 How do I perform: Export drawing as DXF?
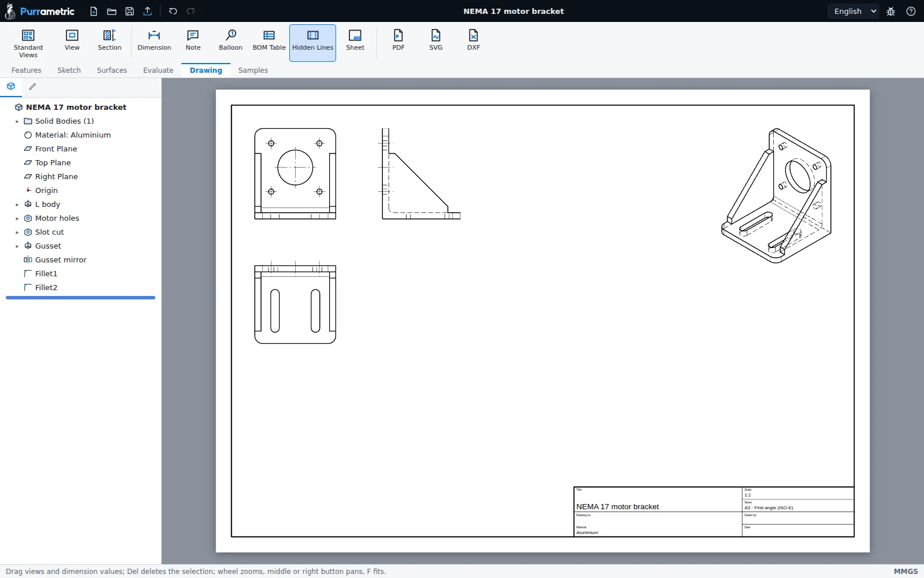(x=474, y=43)
